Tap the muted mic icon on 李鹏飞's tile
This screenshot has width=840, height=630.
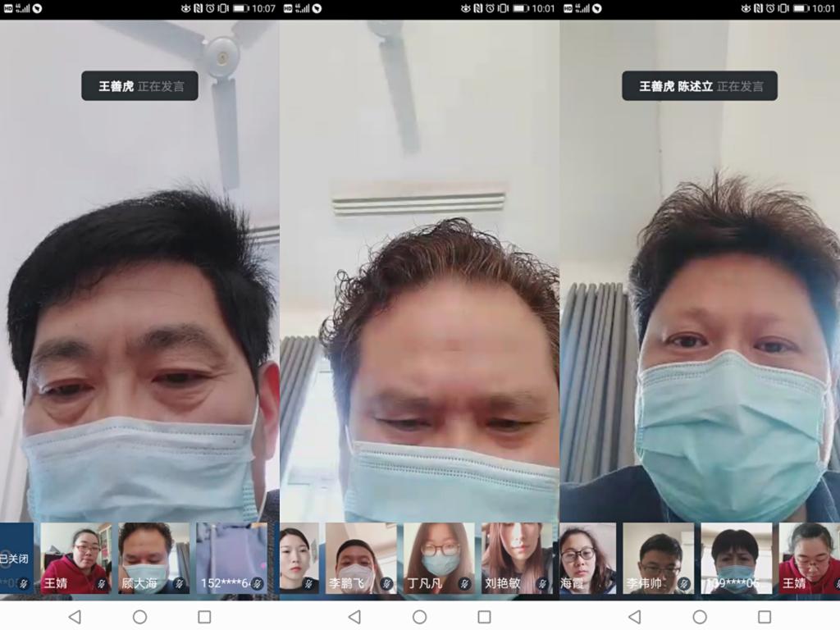coord(386,583)
